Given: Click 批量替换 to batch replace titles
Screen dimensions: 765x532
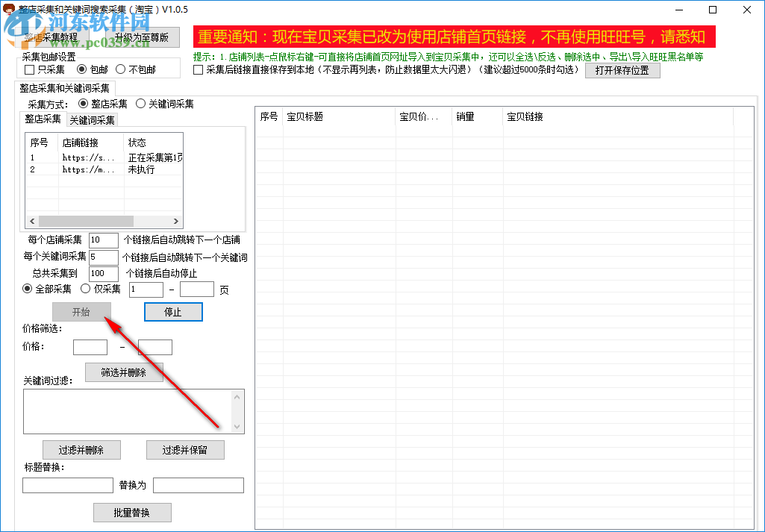Looking at the screenshot, I should [131, 512].
